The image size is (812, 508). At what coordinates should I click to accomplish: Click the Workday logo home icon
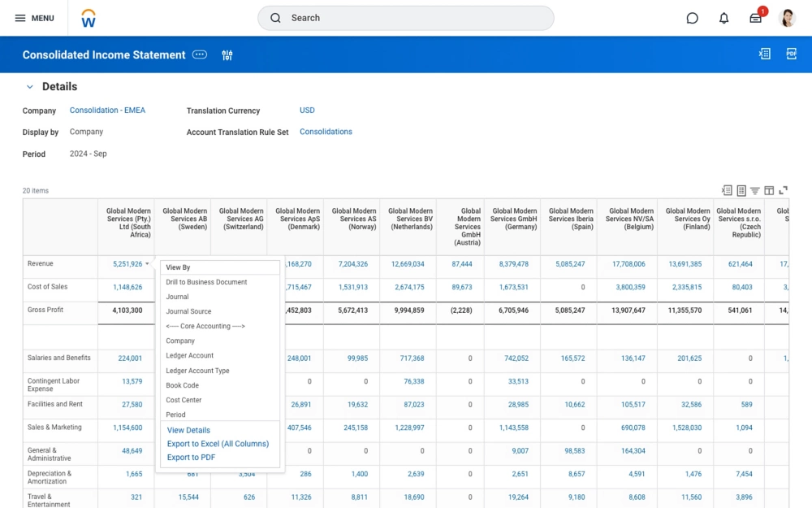[89, 18]
